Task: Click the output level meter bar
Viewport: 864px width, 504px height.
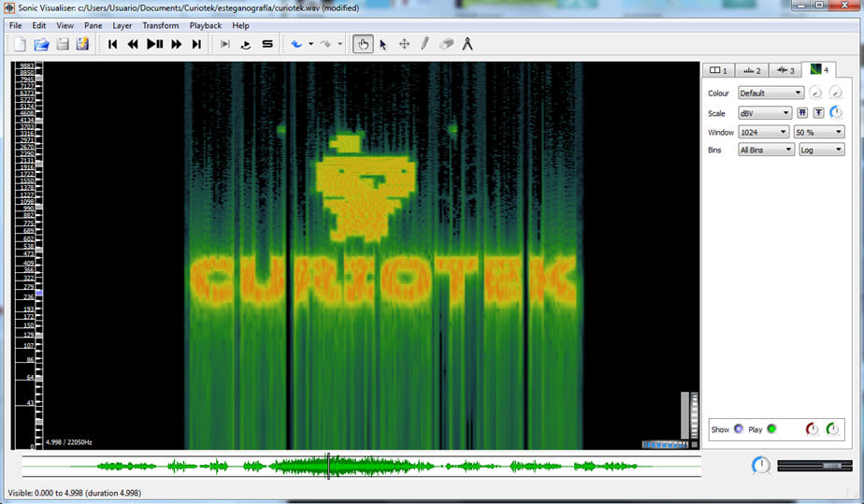Action: tap(816, 466)
